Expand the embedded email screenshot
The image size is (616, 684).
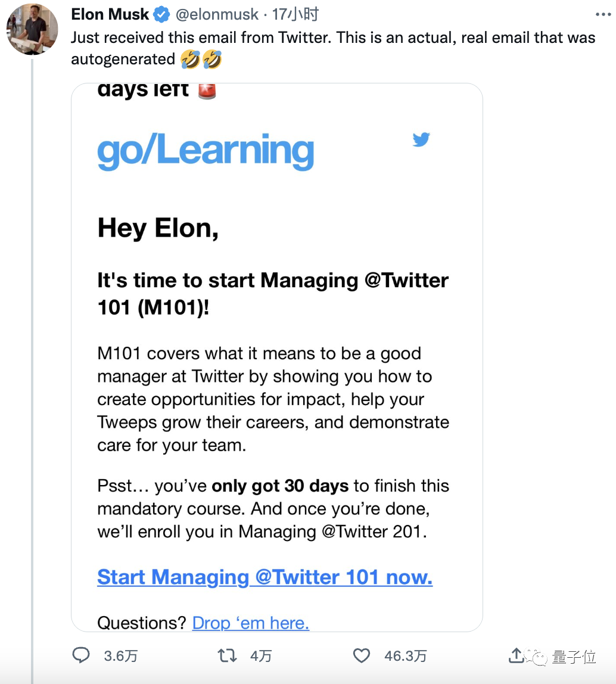coord(277,357)
